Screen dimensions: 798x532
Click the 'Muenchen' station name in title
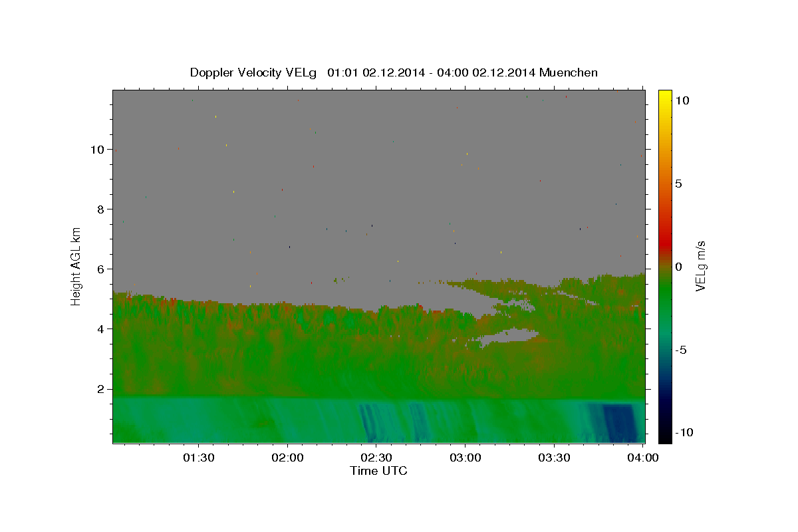(x=569, y=72)
